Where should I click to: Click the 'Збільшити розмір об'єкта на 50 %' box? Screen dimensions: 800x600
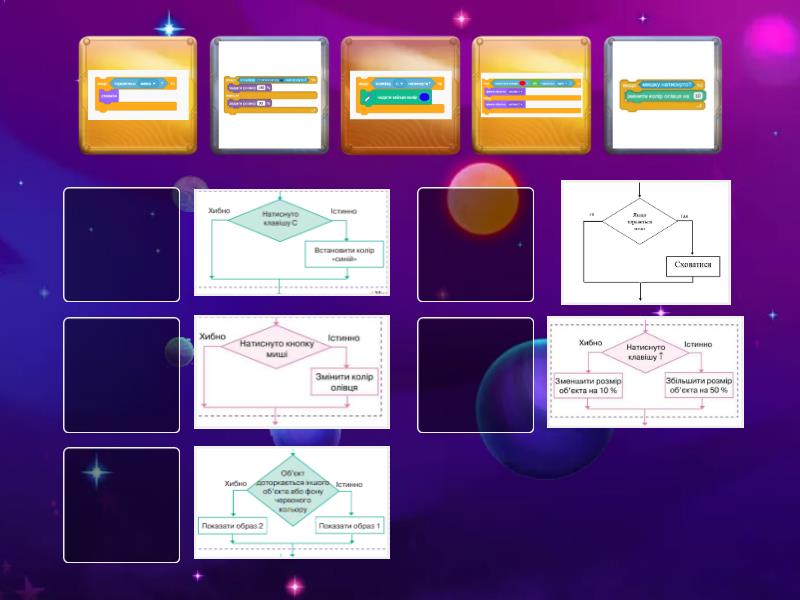(x=698, y=385)
